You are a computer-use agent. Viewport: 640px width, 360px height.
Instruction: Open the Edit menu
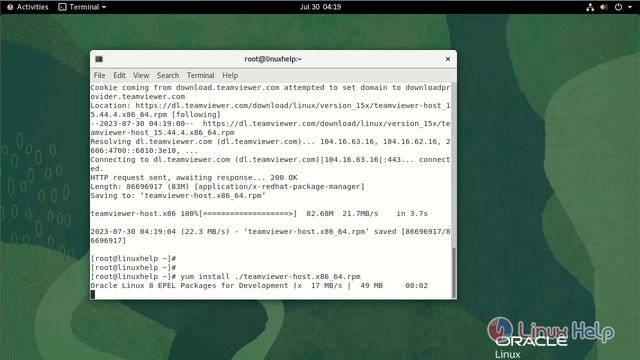(x=119, y=76)
